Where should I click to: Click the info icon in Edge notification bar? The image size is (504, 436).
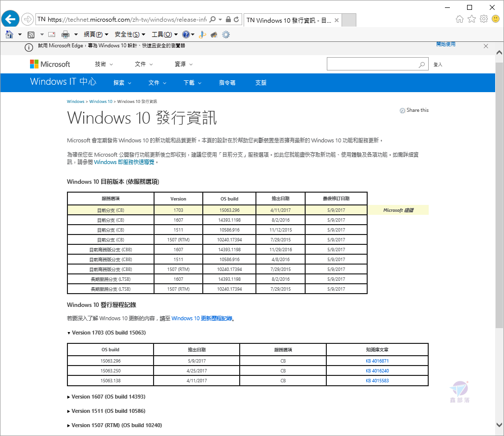(x=29, y=48)
